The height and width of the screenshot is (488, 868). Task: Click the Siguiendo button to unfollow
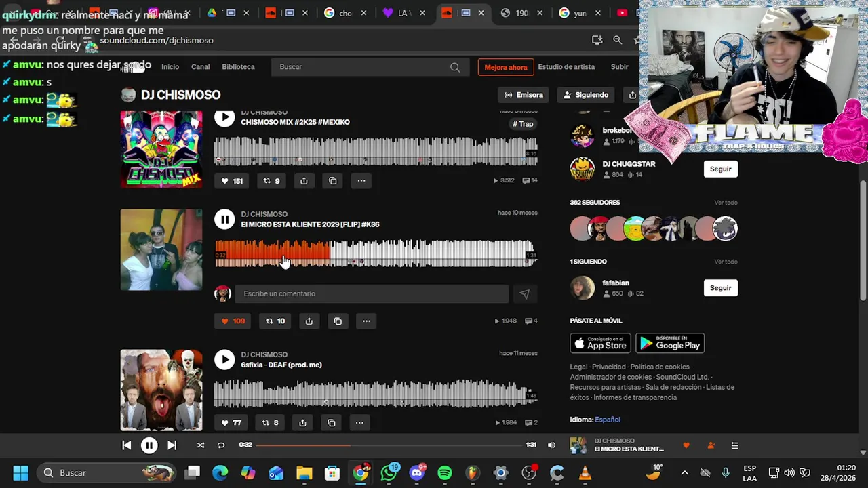pos(586,95)
